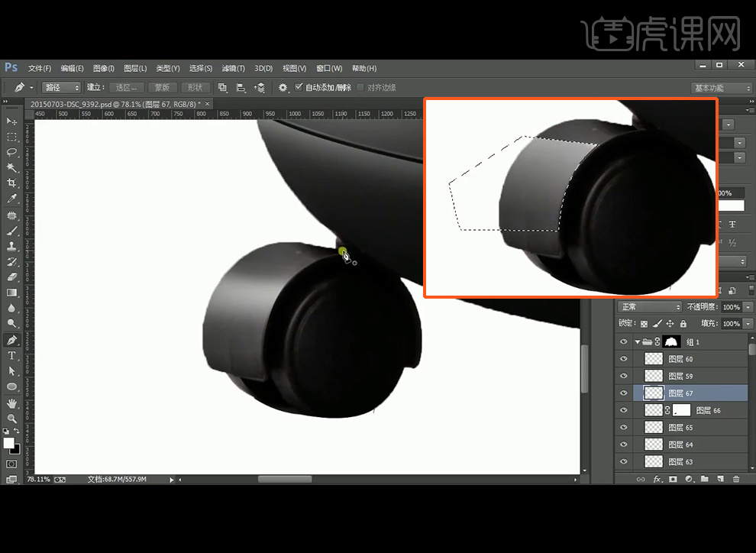Lock layer position

click(670, 324)
